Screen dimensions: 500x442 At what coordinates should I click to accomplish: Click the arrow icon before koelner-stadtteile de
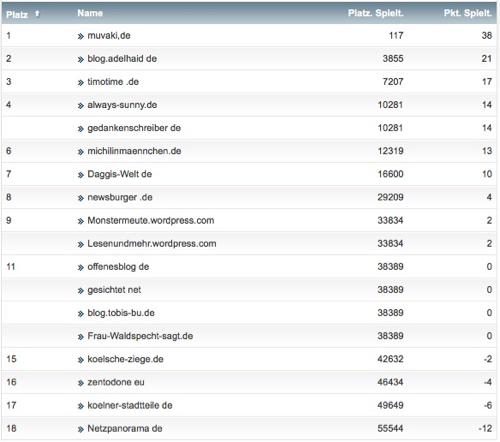pyautogui.click(x=80, y=406)
